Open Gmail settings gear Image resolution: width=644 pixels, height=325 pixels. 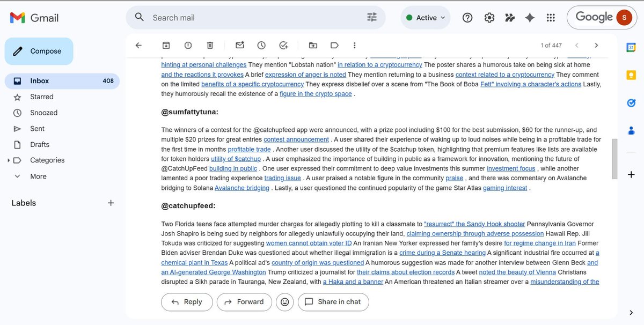(489, 17)
